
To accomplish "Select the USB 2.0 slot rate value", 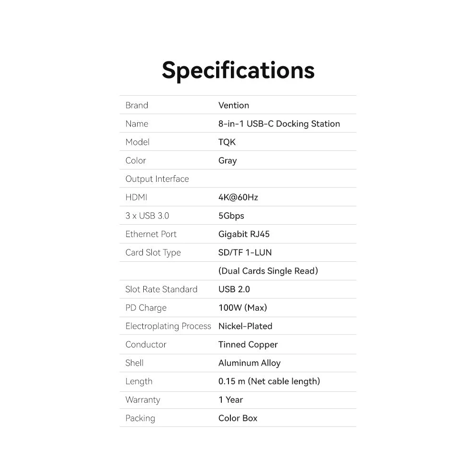I will point(234,289).
